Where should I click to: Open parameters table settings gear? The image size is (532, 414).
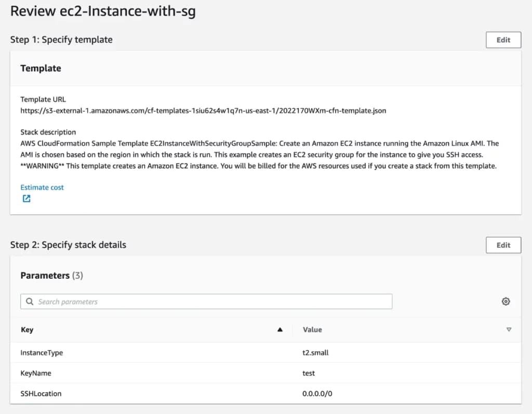(x=506, y=302)
